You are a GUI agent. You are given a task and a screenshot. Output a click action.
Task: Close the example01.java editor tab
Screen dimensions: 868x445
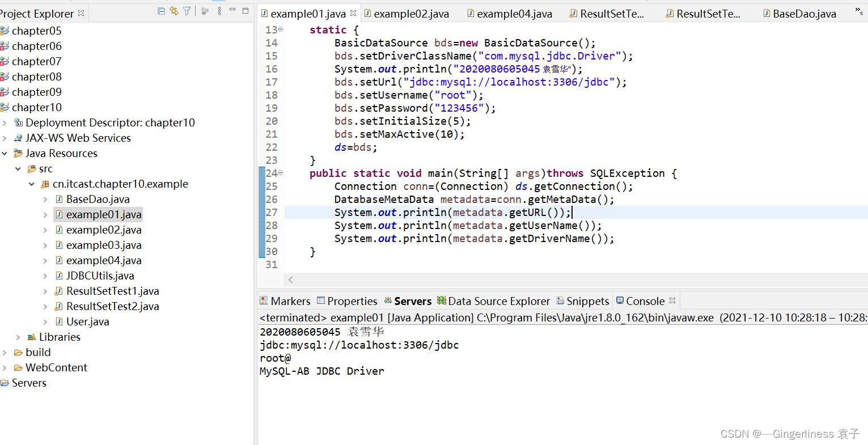(353, 12)
